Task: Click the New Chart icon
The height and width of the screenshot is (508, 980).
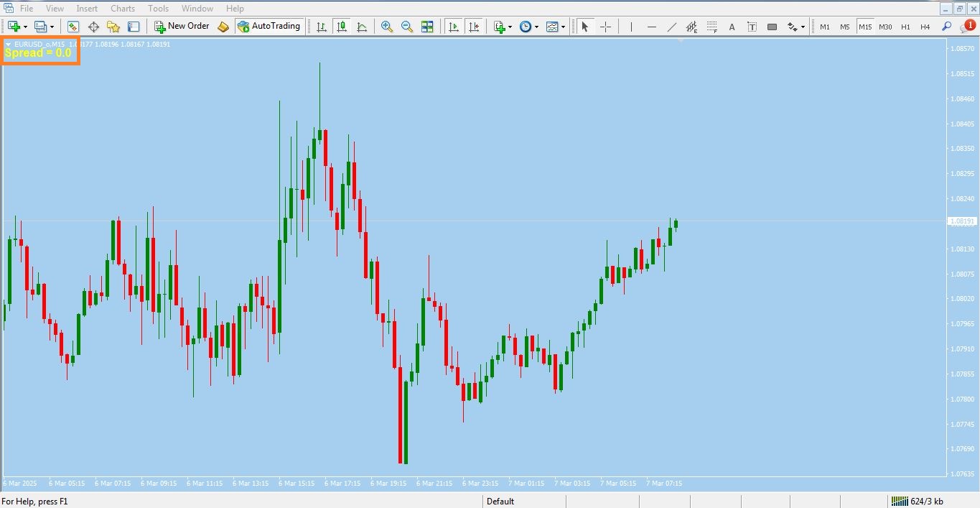Action: 14,27
